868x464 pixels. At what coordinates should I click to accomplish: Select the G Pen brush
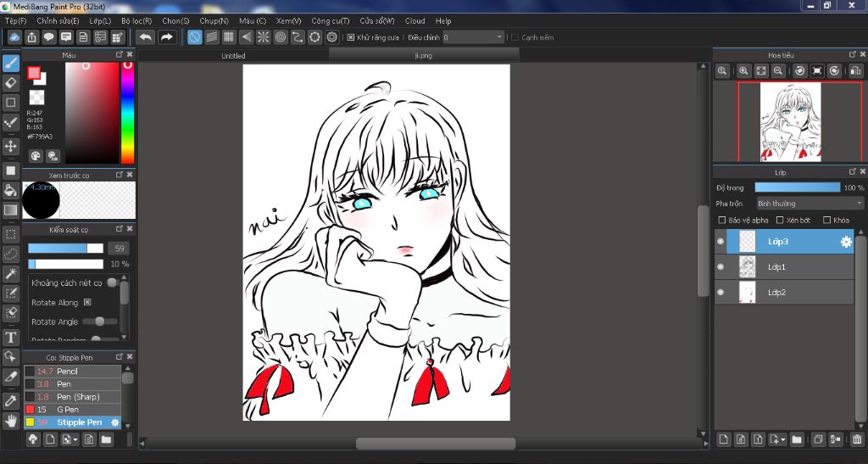73,409
